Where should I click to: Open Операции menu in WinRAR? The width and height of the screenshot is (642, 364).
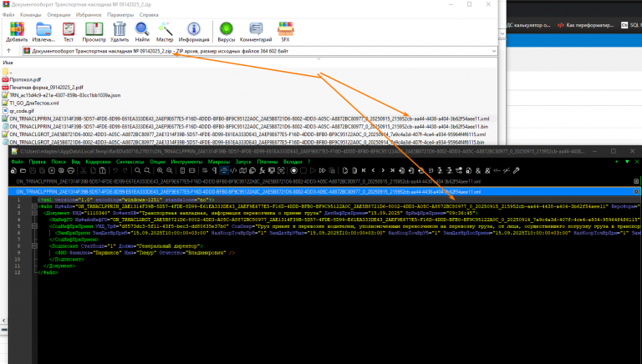coord(59,15)
